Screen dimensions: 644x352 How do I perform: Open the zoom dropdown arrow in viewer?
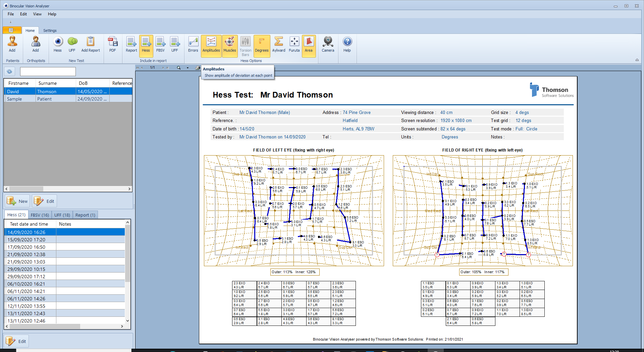tap(187, 68)
